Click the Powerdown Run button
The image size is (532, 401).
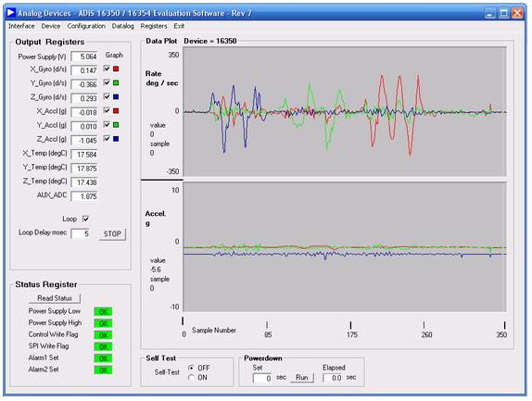click(x=301, y=378)
